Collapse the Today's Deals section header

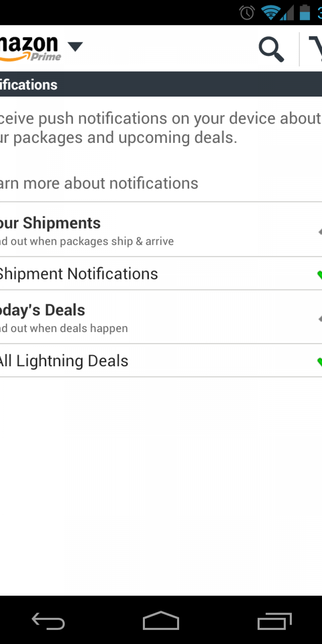pyautogui.click(x=161, y=317)
